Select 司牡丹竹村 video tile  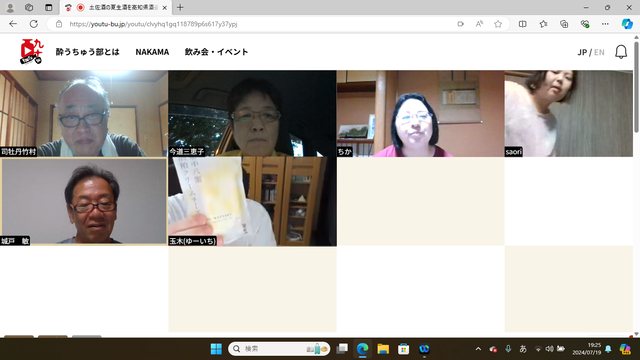pyautogui.click(x=84, y=113)
